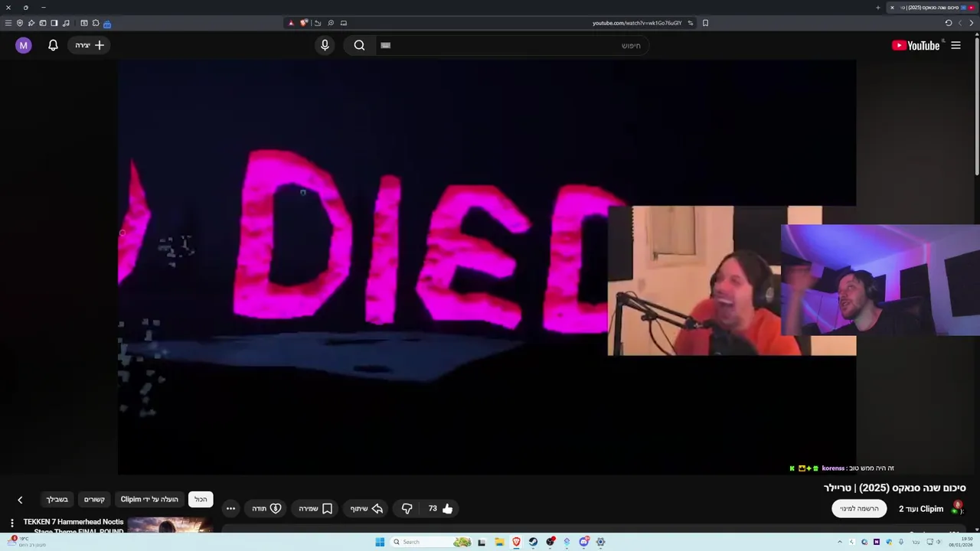Share the video (שיתוף) button
980x551 pixels.
click(367, 508)
